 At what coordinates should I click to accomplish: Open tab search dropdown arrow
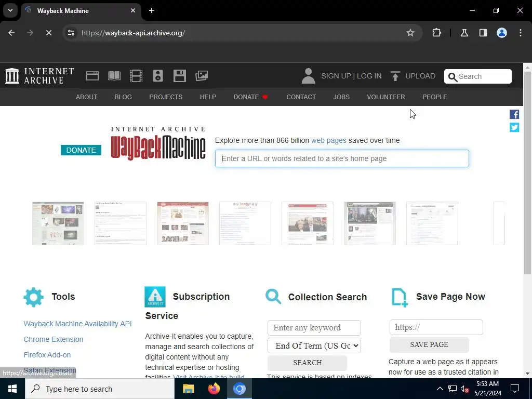point(10,10)
